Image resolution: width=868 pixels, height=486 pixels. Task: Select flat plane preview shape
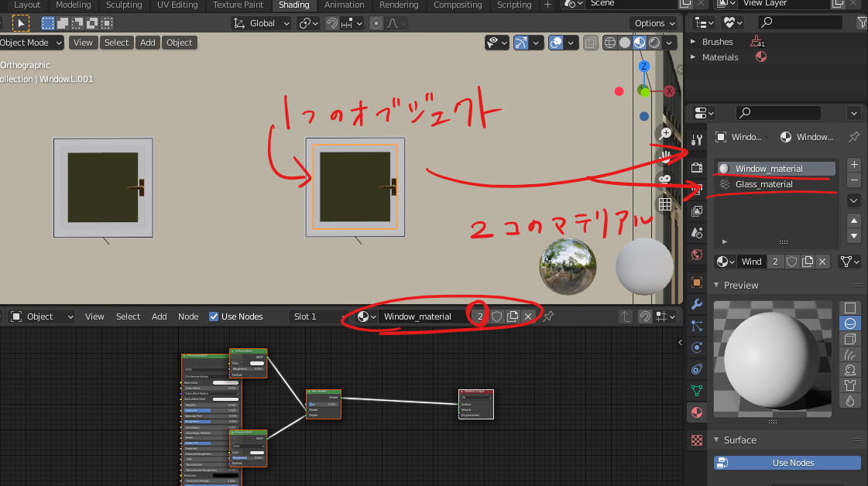click(x=850, y=308)
